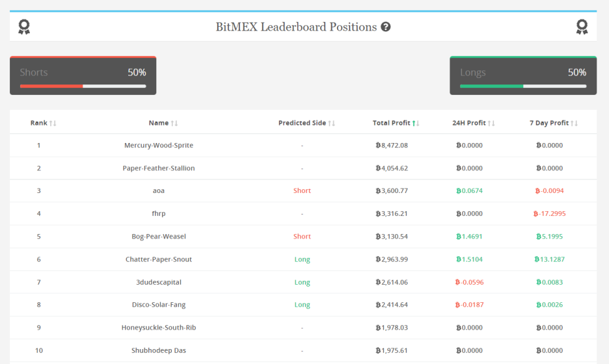Sort by 7 Day Profit column
This screenshot has height=364, width=609.
click(x=554, y=123)
